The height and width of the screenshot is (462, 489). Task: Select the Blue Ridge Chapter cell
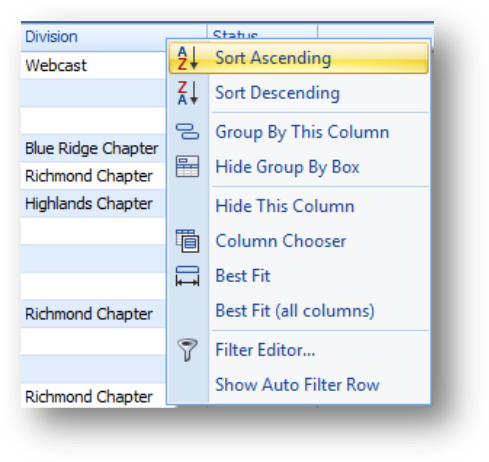(x=93, y=148)
